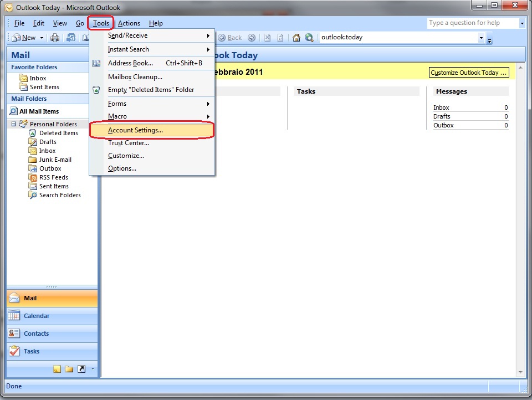Click the Drafts folder icon

(33, 142)
